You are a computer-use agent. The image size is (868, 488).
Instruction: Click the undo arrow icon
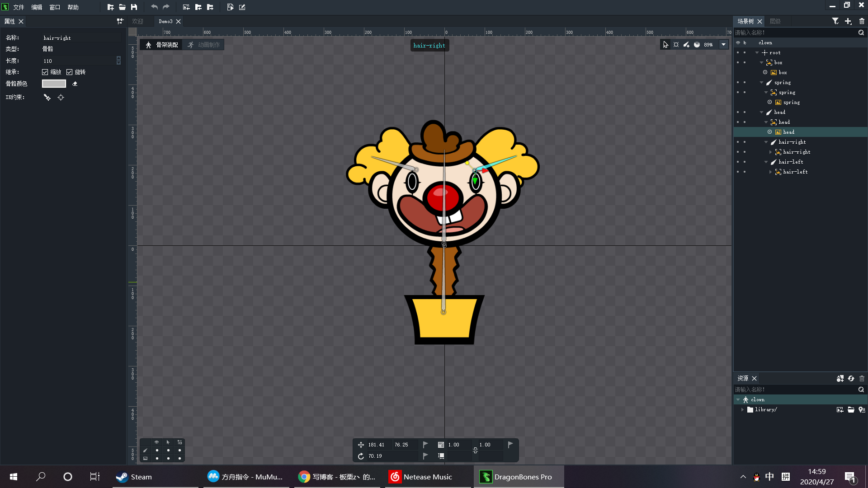[154, 7]
